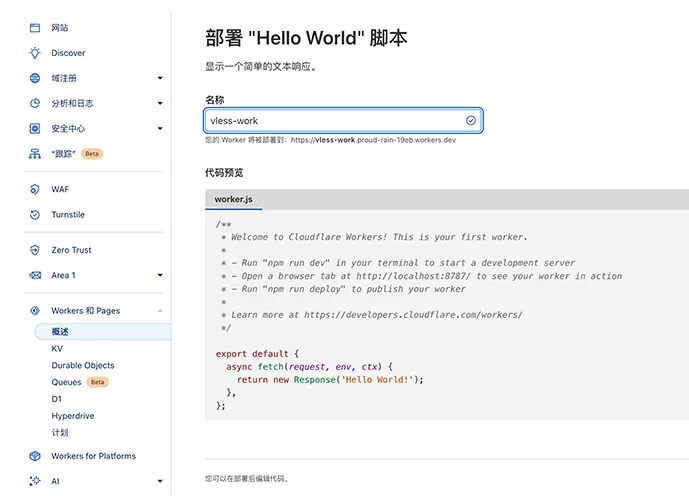Click the 'Welcome to Cloudflare Workers!' comment line
689x496 pixels.
(374, 237)
